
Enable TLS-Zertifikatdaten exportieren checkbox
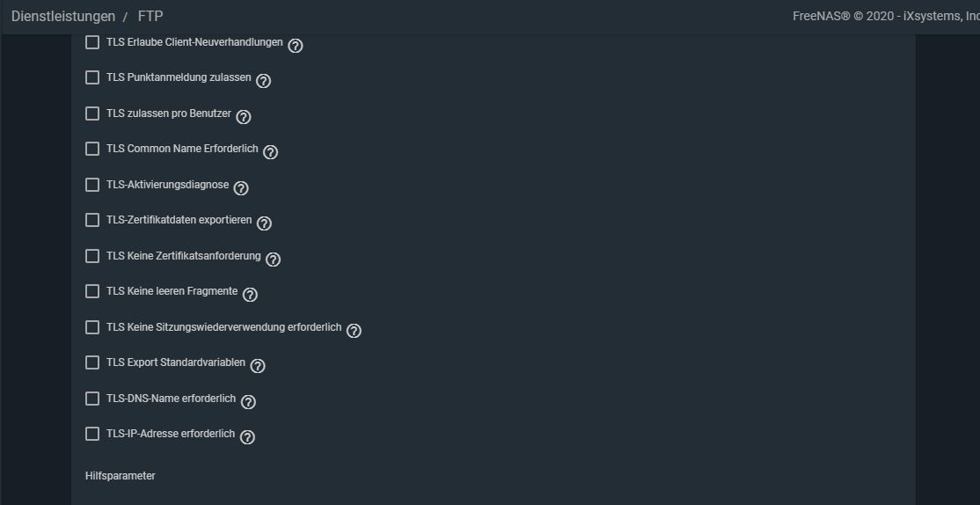tap(92, 220)
